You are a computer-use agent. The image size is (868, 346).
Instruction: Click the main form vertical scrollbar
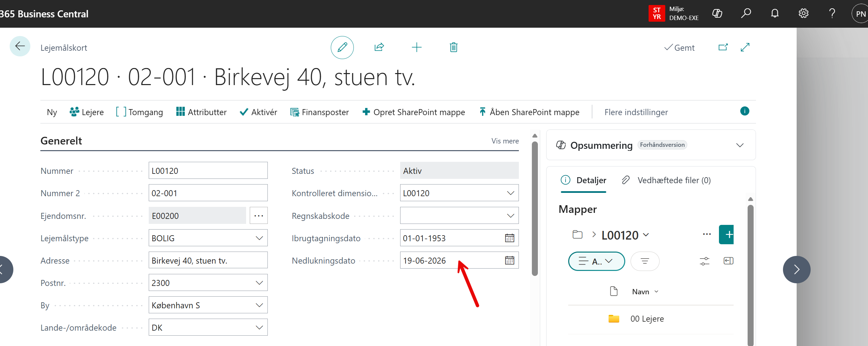click(x=535, y=208)
